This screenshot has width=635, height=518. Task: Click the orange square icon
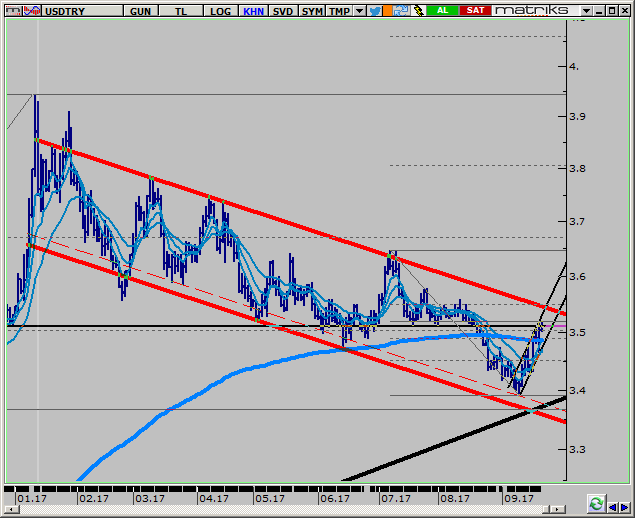pos(388,11)
